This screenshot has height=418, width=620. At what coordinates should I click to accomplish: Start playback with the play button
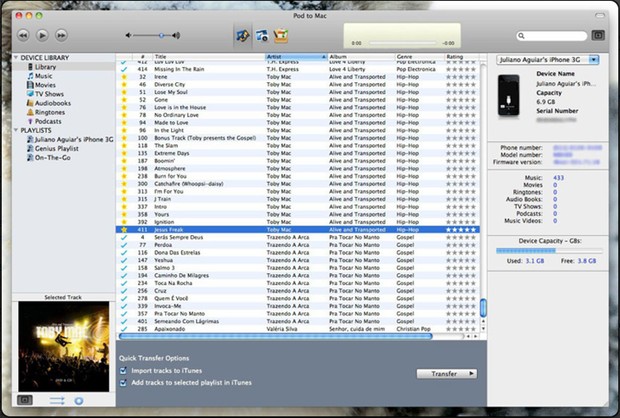(x=42, y=35)
